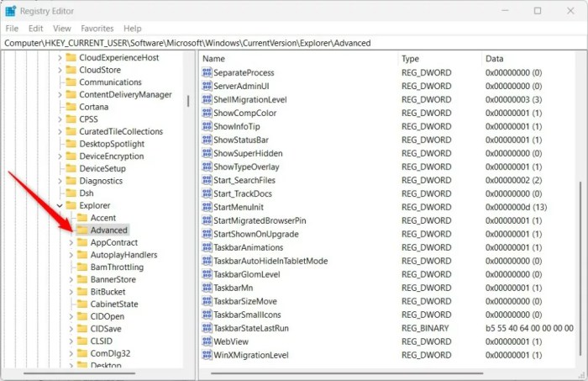Select the WinXMigrationLevel value name
The width and height of the screenshot is (588, 381).
[x=251, y=355]
